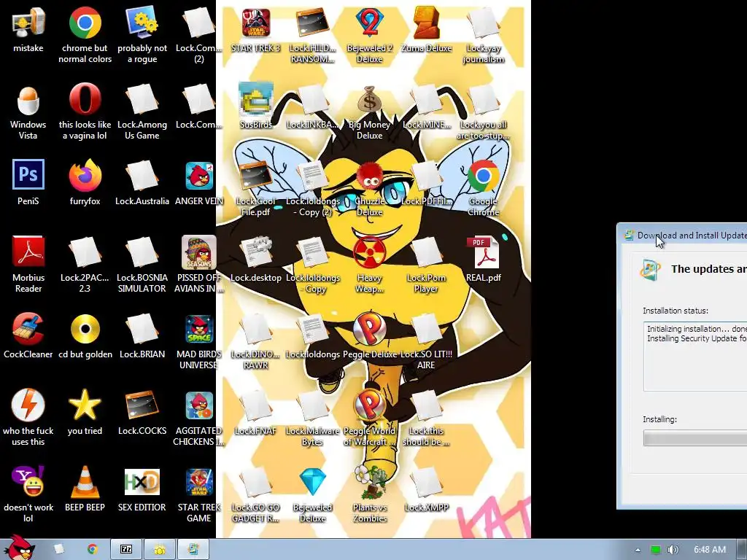Viewport: 747px width, 560px height.
Task: Select Lock.BRIAN file icon
Action: [142, 329]
